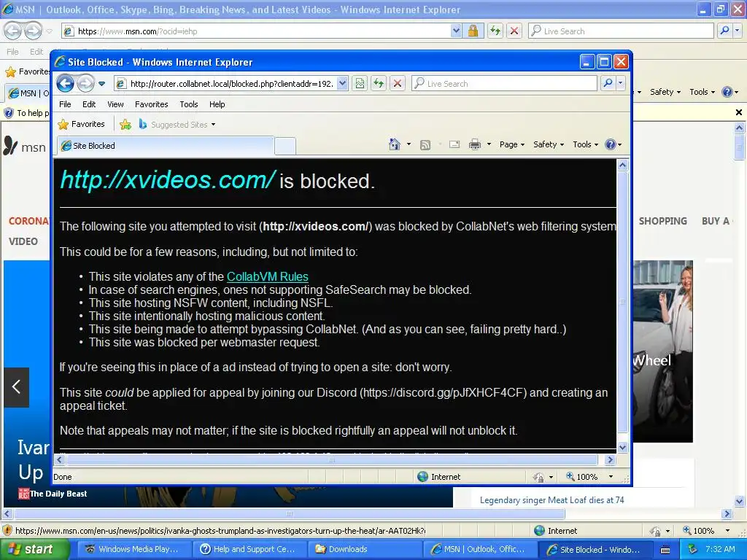The image size is (747, 560).
Task: Click scroll up arrow of blocked page
Action: 622,166
